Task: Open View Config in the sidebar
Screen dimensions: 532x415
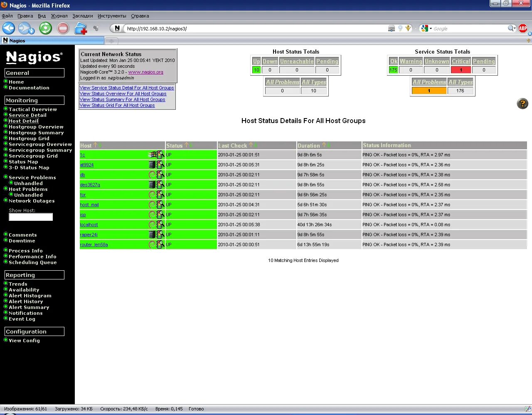Action: click(x=24, y=341)
